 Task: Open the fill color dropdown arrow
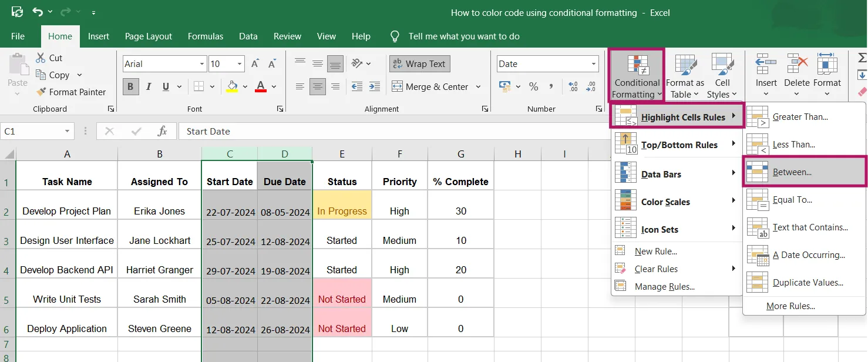click(x=244, y=86)
